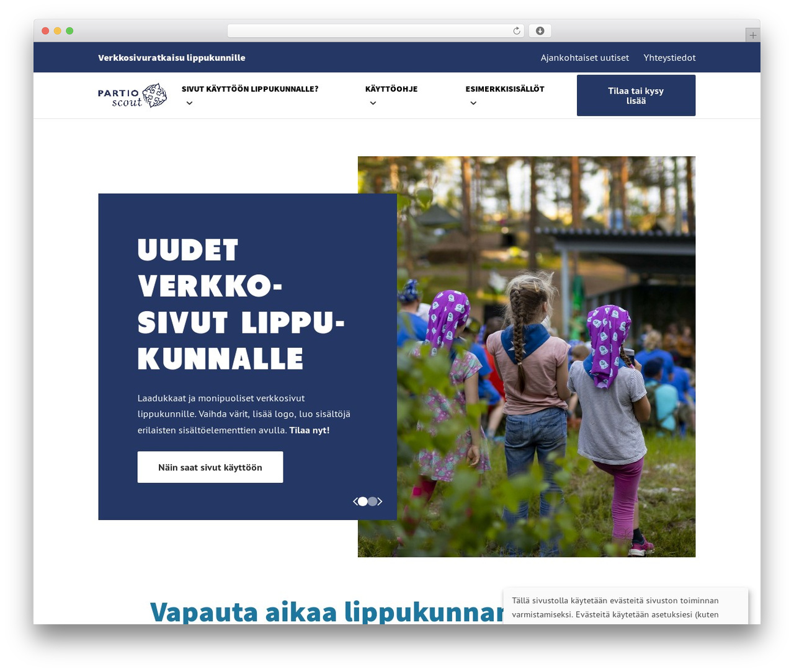The width and height of the screenshot is (794, 672).
Task: Open a new tab with the plus button
Action: [x=752, y=35]
